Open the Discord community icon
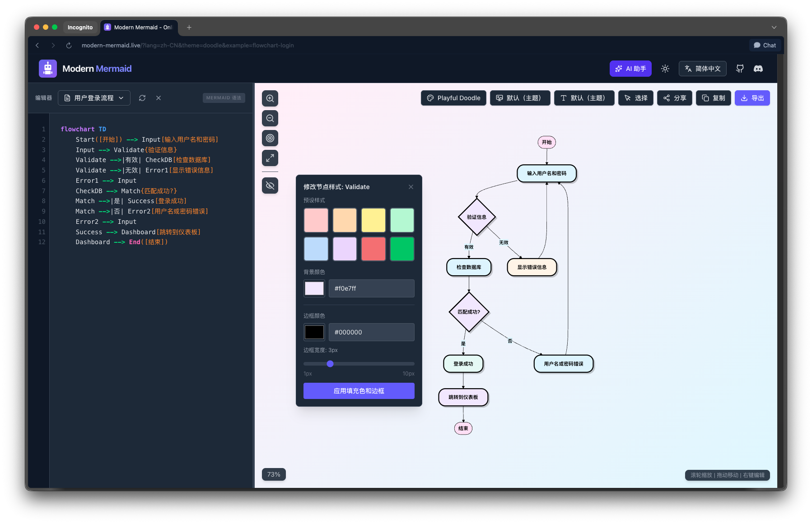 pyautogui.click(x=758, y=69)
